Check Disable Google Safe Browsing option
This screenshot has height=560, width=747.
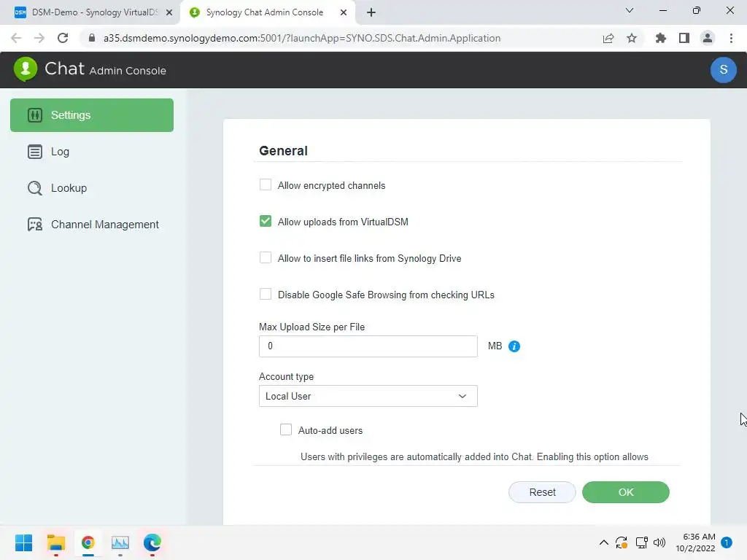tap(266, 295)
